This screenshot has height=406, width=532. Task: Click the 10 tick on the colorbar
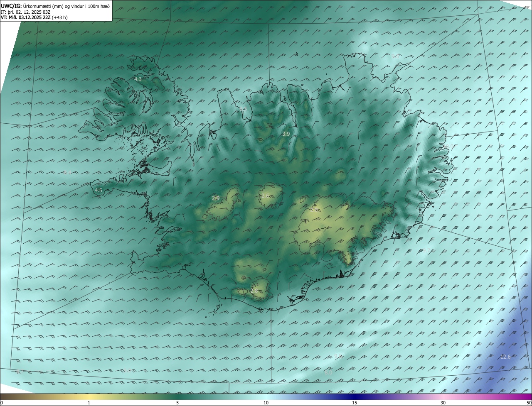point(266,403)
